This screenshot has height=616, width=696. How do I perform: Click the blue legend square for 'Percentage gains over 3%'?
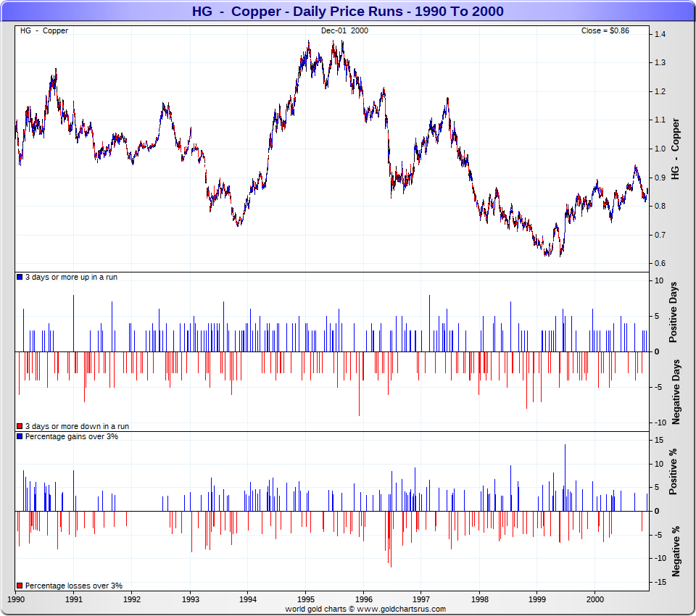pos(20,436)
